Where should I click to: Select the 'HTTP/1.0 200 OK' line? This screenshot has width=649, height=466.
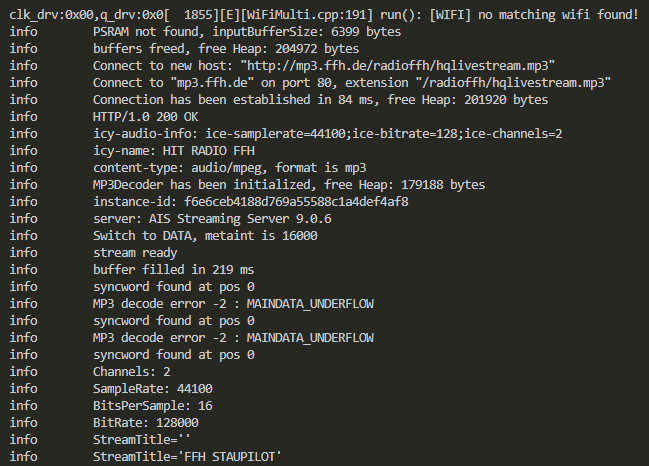[145, 117]
